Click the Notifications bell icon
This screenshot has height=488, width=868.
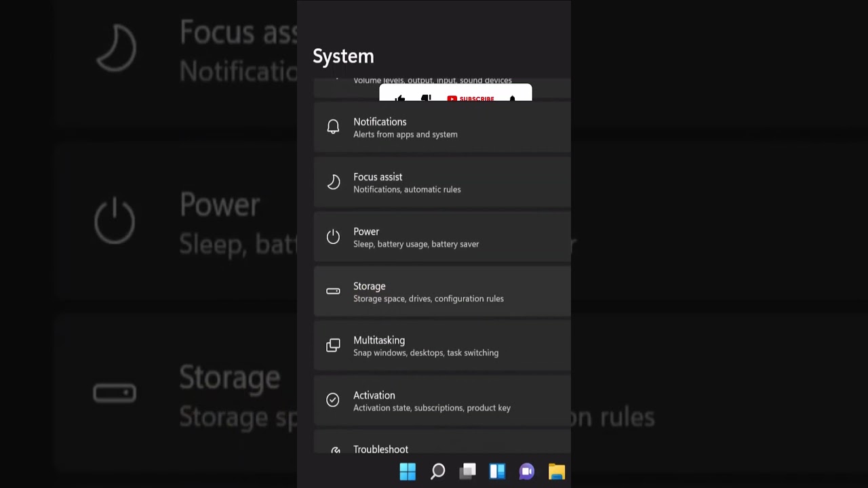[x=333, y=127]
